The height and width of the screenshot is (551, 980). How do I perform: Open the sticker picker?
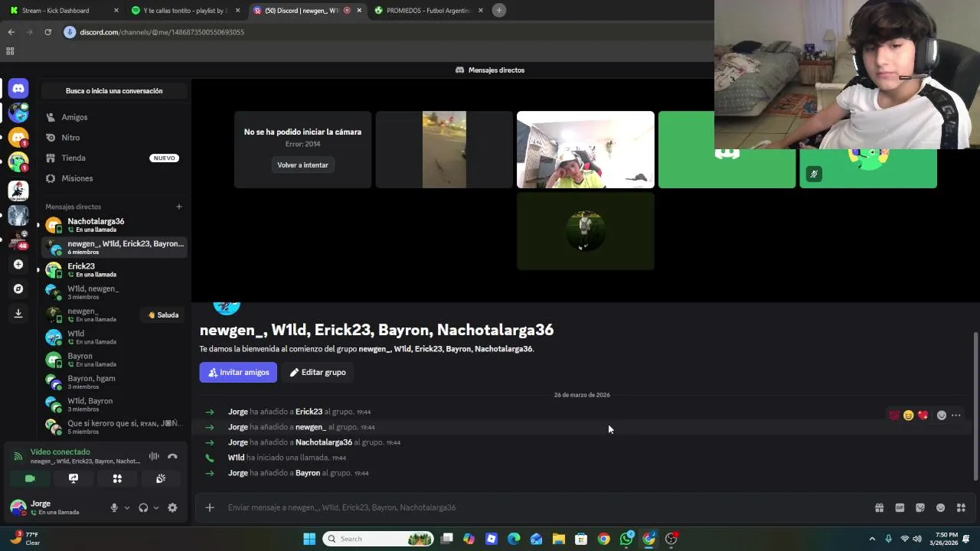[x=920, y=507]
